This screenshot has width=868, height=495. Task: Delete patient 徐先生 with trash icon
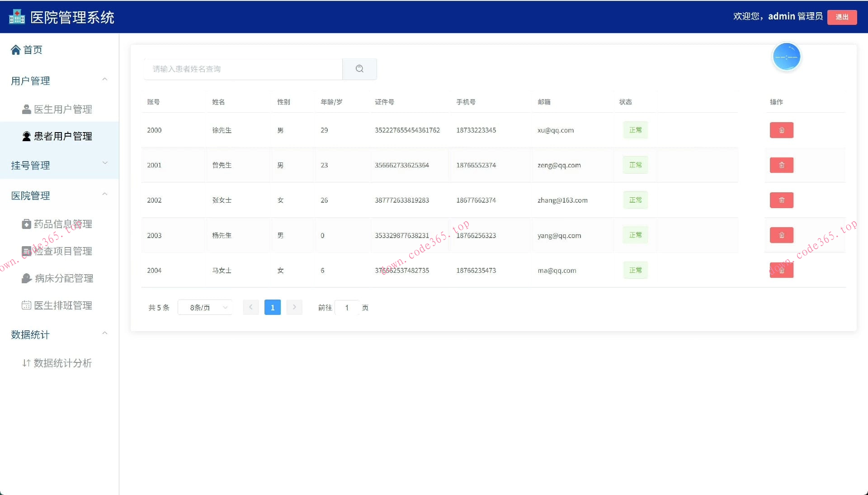click(781, 130)
